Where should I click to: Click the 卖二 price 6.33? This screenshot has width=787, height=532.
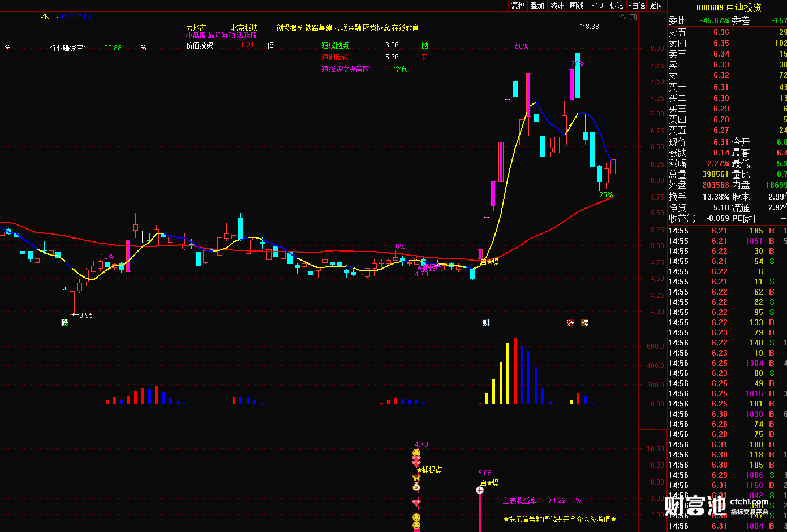coord(721,64)
